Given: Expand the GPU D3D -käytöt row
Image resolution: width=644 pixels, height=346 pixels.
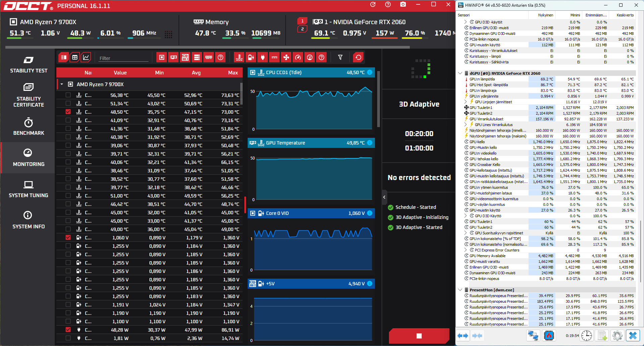Looking at the screenshot, I should click(466, 22).
